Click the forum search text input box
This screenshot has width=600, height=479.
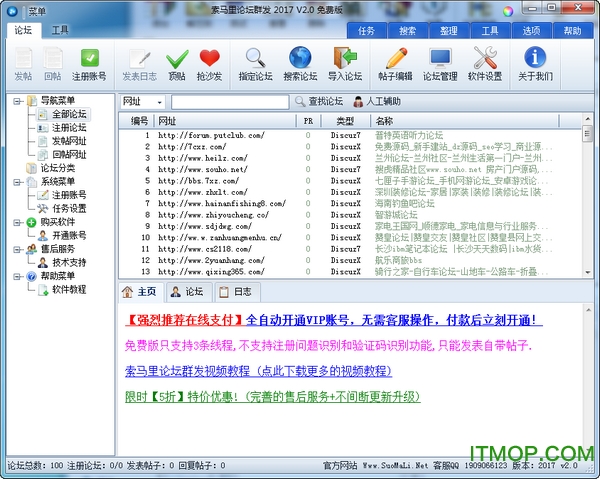pos(228,102)
